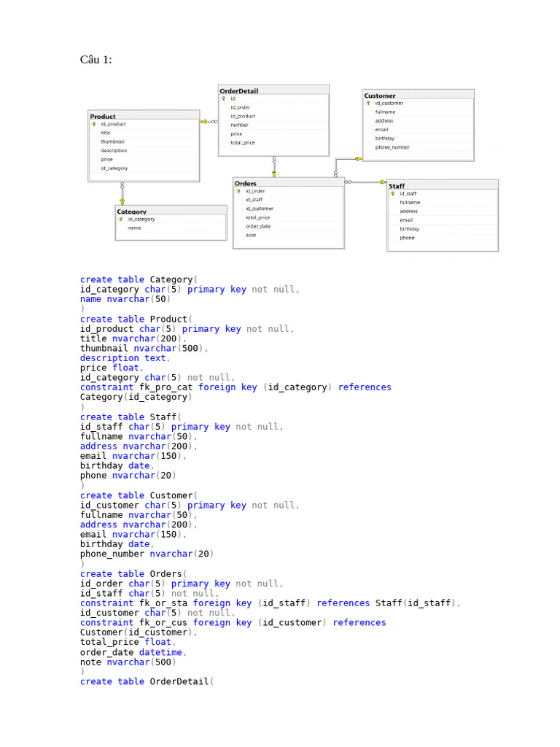Select the 'id_order' field in OrderDetail diagram
Viewport: 560px width, 747px height.
(240, 107)
